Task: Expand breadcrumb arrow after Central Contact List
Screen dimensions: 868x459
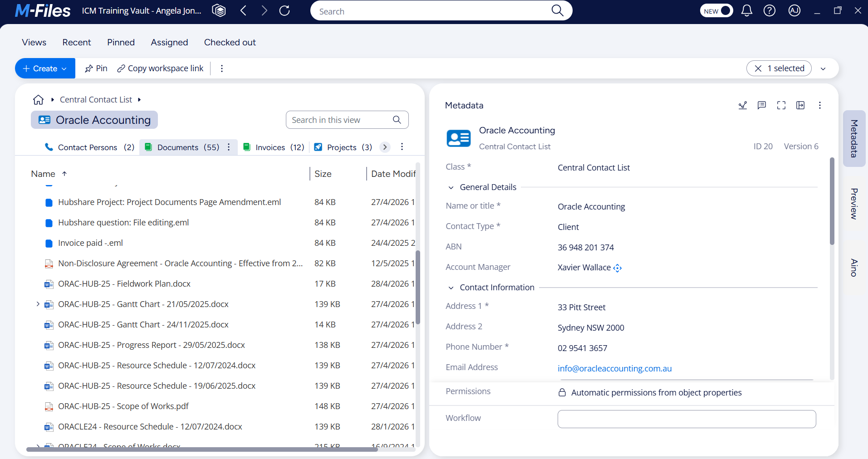Action: pos(139,99)
